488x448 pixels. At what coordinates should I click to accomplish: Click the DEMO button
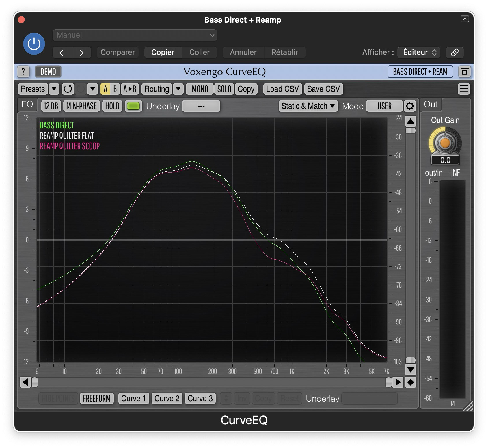[x=48, y=72]
